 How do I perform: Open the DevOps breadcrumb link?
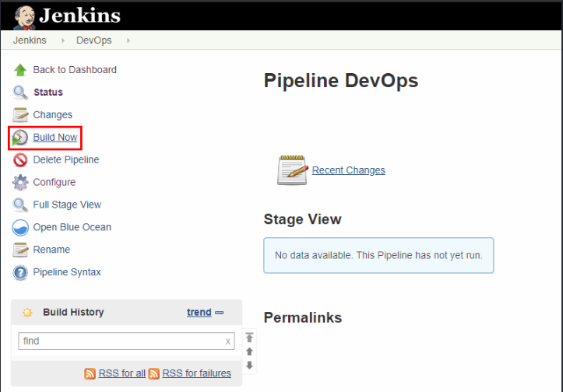(94, 40)
